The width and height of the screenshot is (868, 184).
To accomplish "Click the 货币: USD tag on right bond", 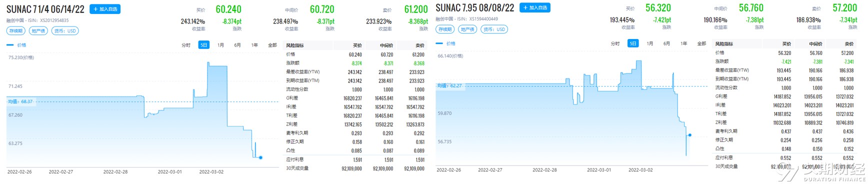I will coord(494,29).
